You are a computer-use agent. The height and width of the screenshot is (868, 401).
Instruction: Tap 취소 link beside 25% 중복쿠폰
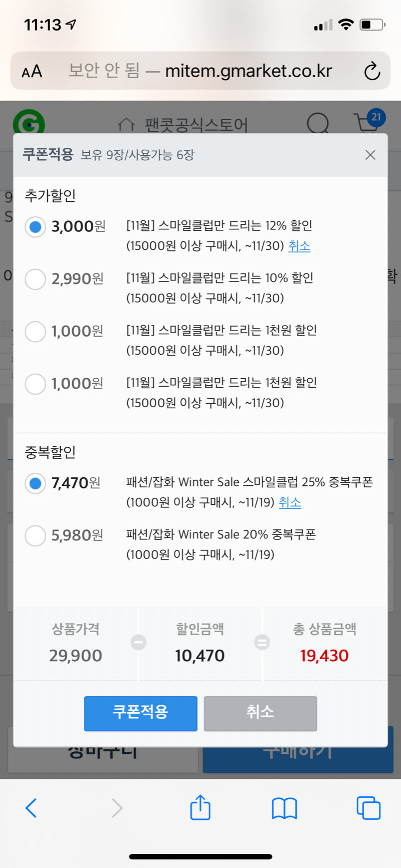pyautogui.click(x=290, y=502)
